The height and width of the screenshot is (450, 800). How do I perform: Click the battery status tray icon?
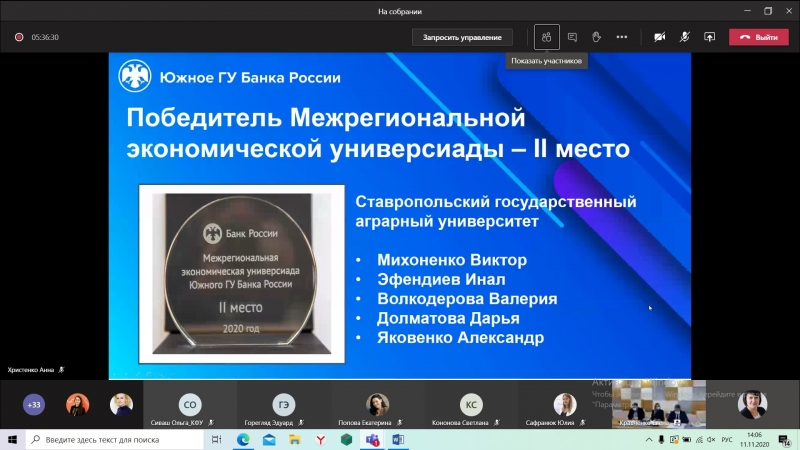pyautogui.click(x=687, y=439)
